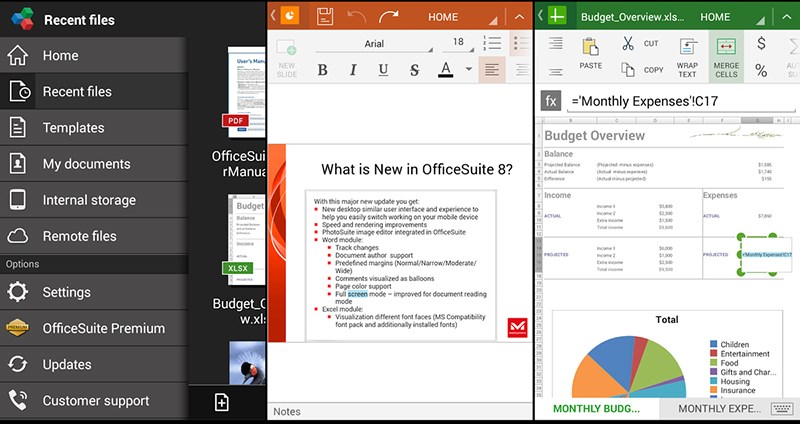The height and width of the screenshot is (424, 800).
Task: Switch to MONTHLY BUDG... sheet tab
Action: (x=596, y=409)
